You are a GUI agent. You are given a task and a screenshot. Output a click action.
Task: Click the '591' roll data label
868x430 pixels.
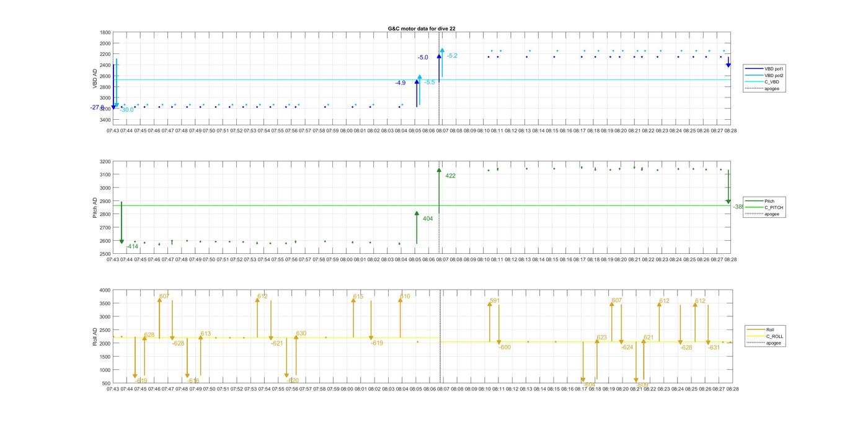(x=495, y=301)
